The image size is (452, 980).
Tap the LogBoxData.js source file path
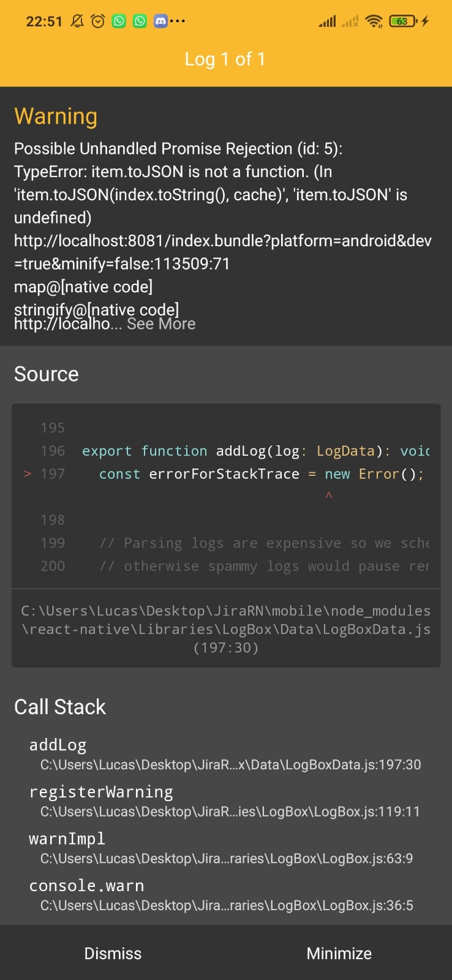point(225,629)
